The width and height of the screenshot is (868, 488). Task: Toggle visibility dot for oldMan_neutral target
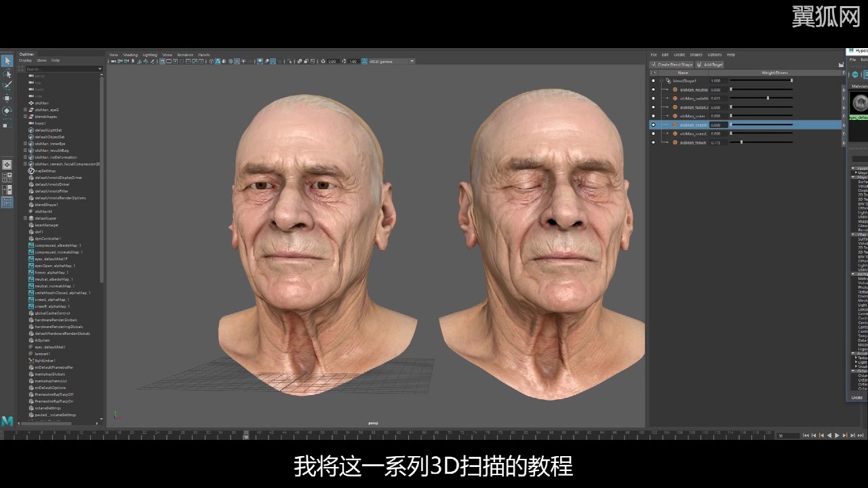click(x=653, y=89)
